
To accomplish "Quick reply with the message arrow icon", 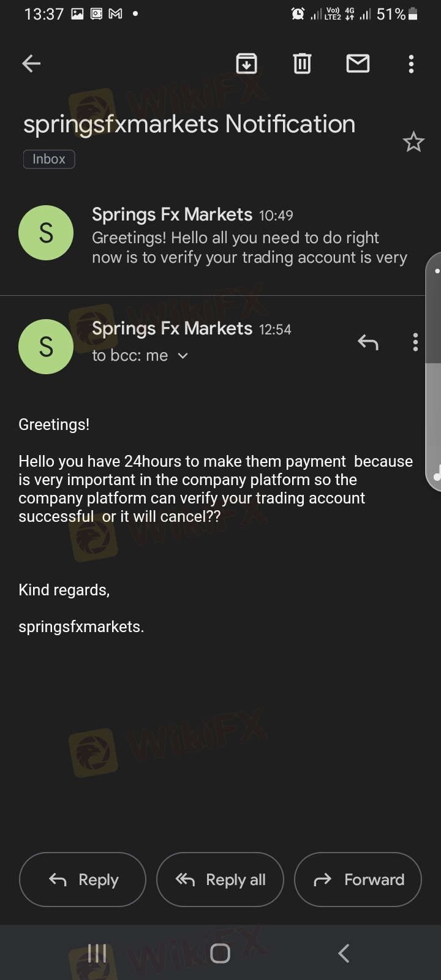I will [368, 342].
